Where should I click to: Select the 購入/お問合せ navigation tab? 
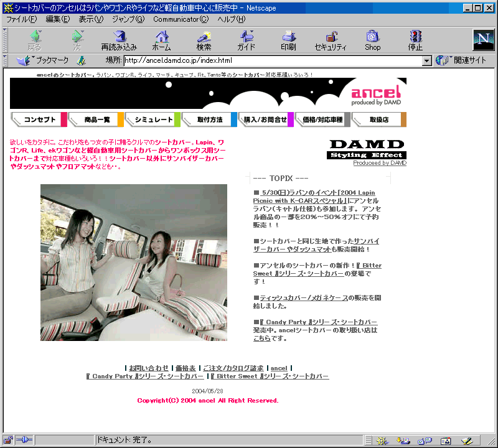[x=266, y=119]
